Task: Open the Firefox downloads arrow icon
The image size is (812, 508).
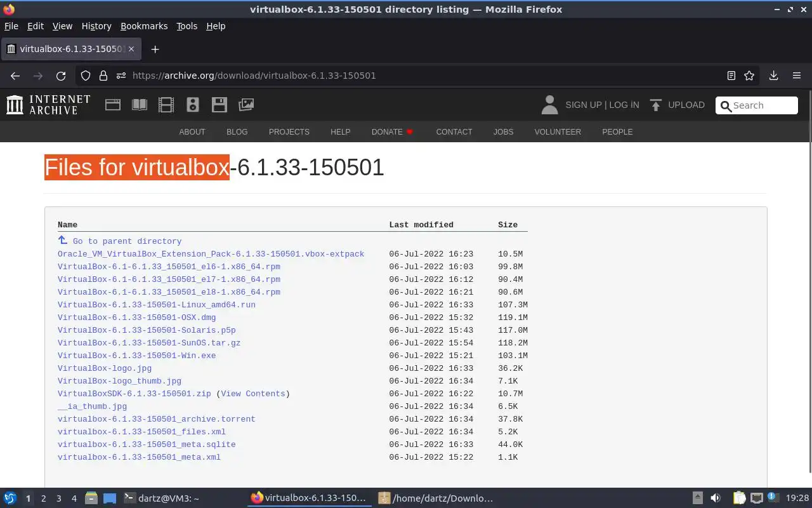Action: click(773, 76)
